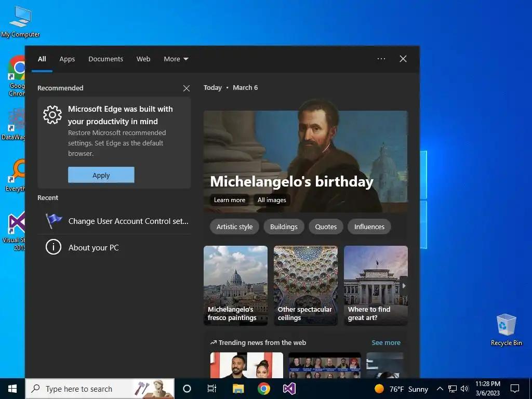This screenshot has height=399, width=532.
Task: Open first trending news thumbnail with couple
Action: click(x=247, y=365)
